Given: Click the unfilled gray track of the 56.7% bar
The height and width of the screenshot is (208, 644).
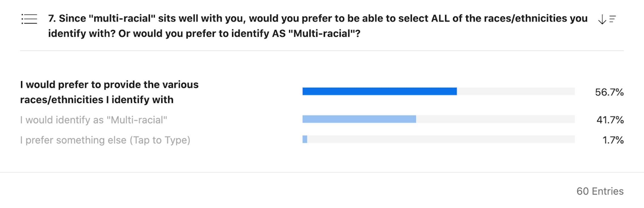Looking at the screenshot, I should pyautogui.click(x=515, y=91).
